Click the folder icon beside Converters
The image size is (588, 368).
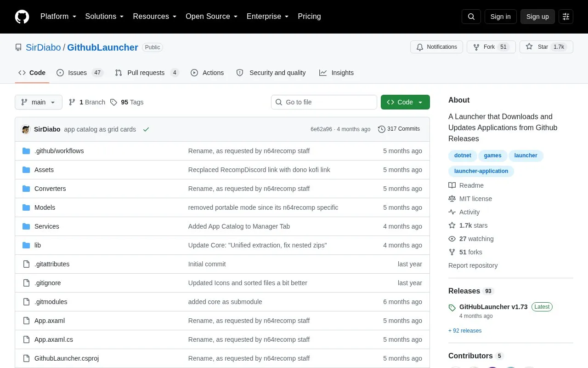26,189
